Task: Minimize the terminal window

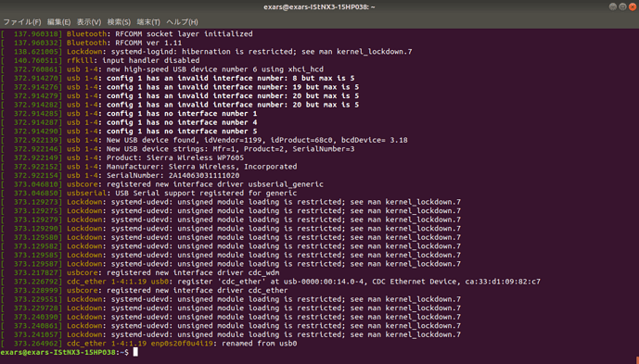Action: pyautogui.click(x=612, y=6)
